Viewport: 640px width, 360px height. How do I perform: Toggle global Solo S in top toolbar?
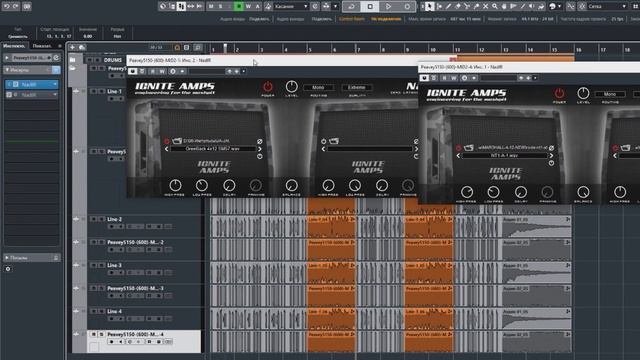221,6
